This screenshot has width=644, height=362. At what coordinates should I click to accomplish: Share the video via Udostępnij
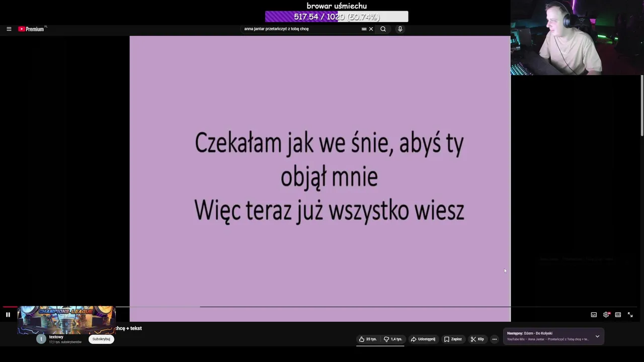point(423,339)
